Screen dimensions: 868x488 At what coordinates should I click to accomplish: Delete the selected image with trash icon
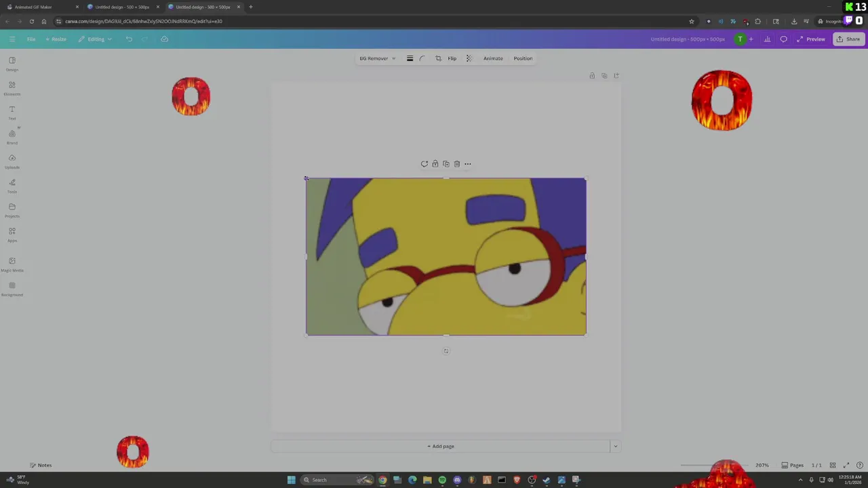(457, 164)
